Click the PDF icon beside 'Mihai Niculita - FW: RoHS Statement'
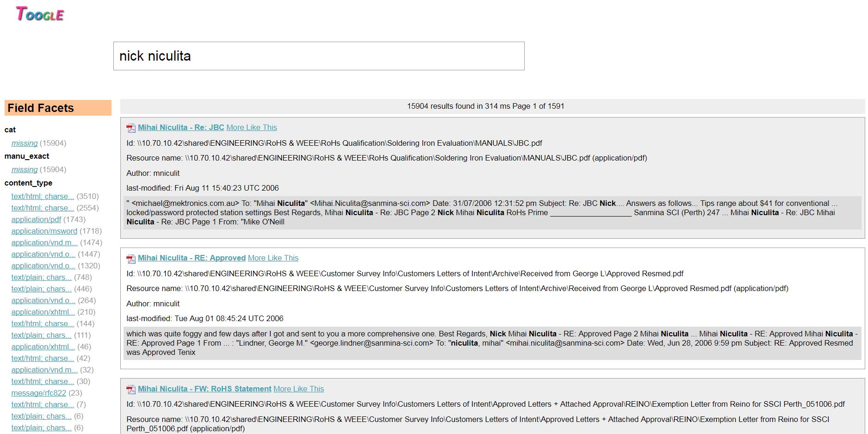The width and height of the screenshot is (868, 434). coord(131,389)
